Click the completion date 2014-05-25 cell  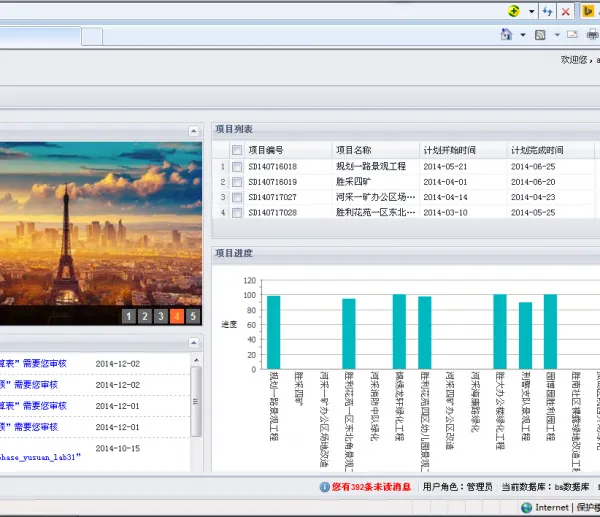click(533, 212)
